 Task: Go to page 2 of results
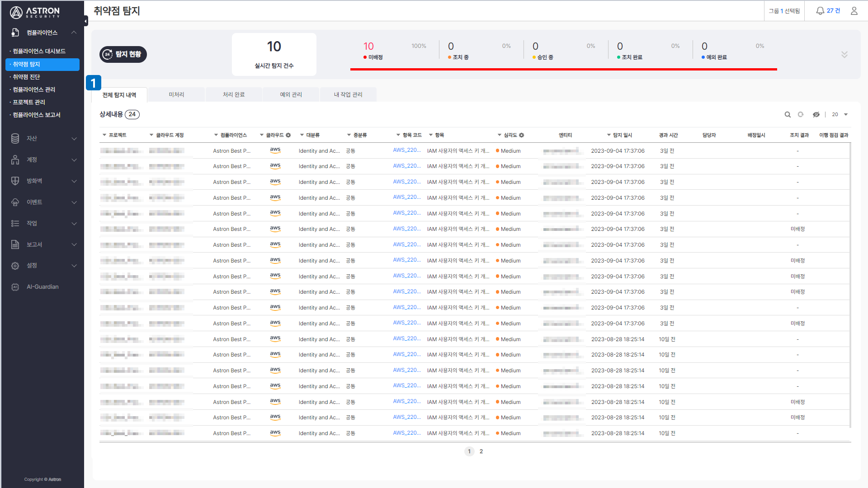[x=481, y=451]
